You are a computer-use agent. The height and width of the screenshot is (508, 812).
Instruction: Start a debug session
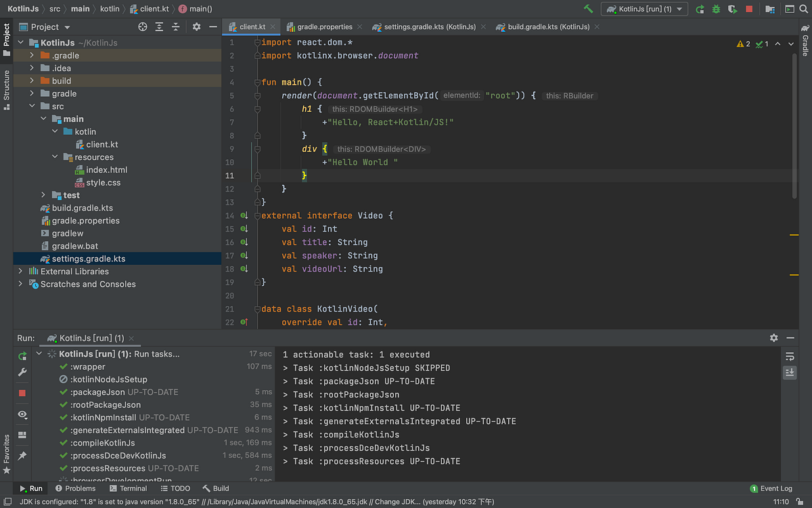tap(715, 9)
